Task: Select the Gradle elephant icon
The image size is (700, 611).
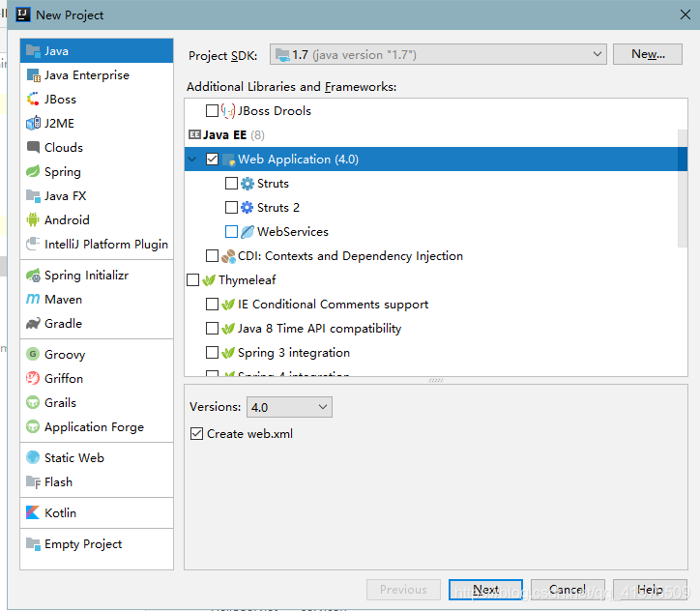Action: click(x=33, y=323)
